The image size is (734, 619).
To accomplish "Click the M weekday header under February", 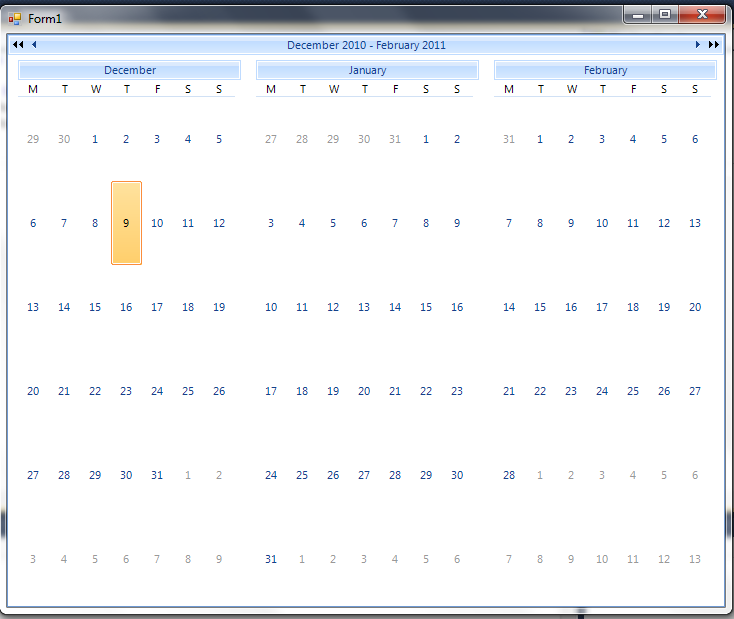I will (x=509, y=89).
